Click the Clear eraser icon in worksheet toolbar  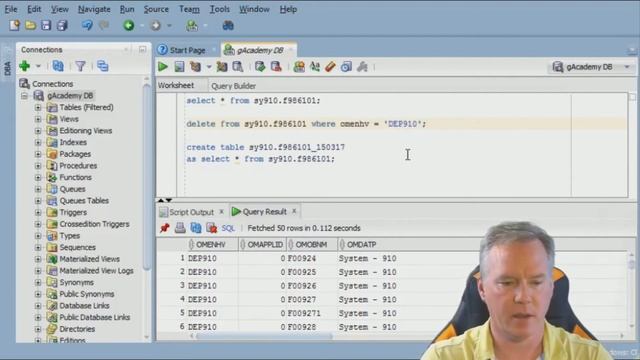(x=330, y=67)
